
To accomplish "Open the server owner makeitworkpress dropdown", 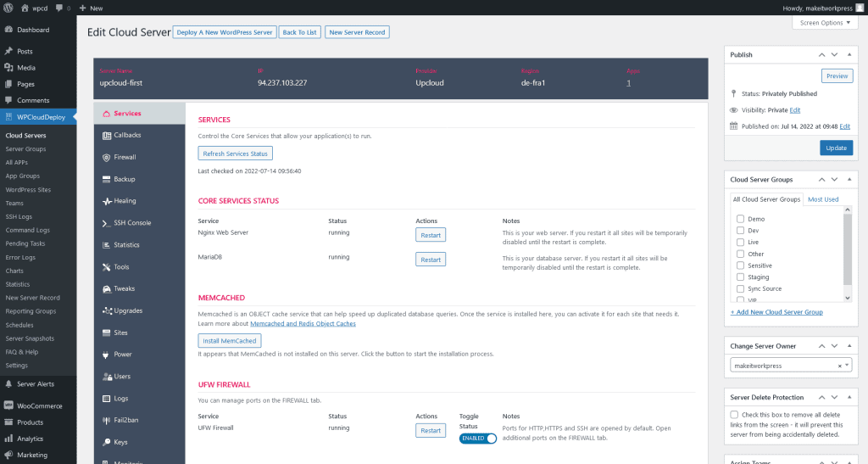I will pos(791,366).
